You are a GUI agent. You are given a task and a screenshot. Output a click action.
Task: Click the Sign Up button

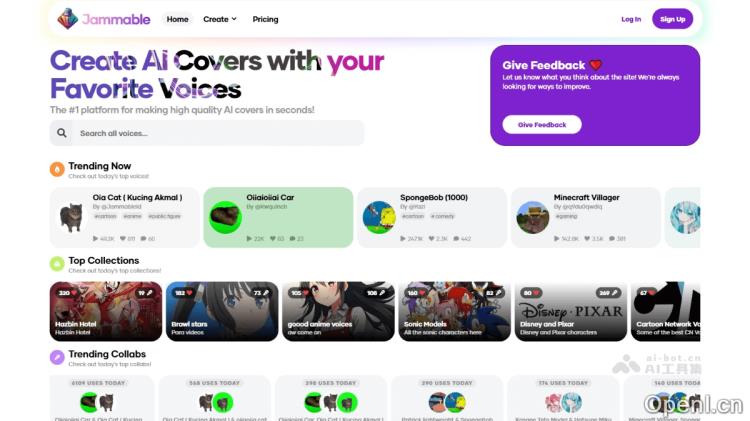(673, 19)
